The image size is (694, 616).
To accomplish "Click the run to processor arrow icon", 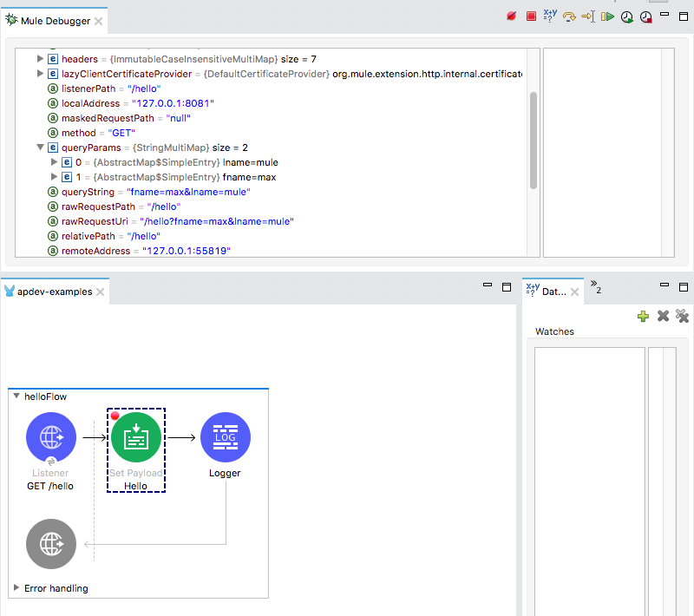I will (x=588, y=16).
